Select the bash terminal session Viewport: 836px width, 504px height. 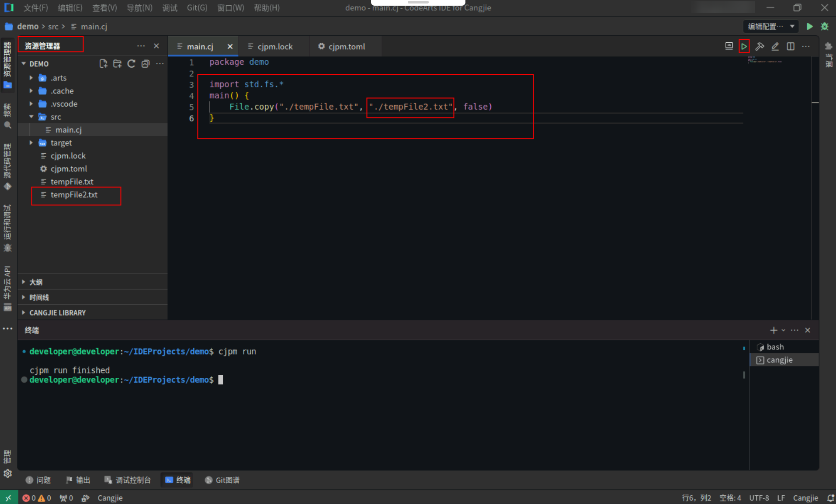(784, 347)
